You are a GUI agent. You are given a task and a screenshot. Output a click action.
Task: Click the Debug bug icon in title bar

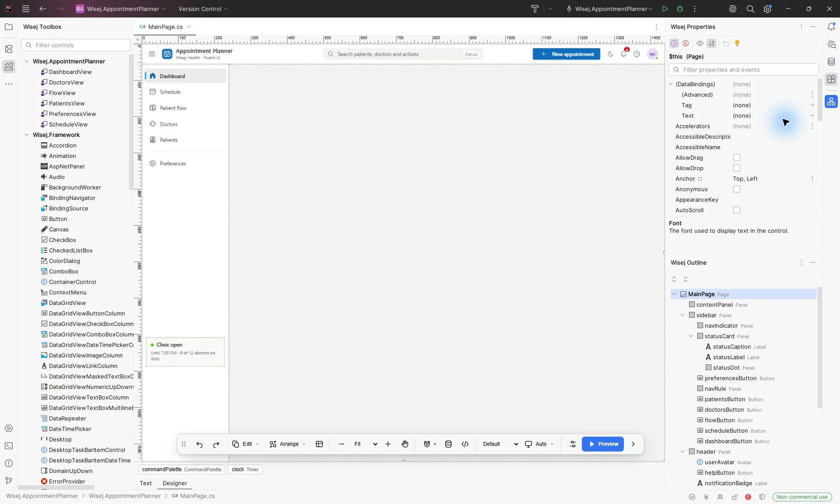680,9
